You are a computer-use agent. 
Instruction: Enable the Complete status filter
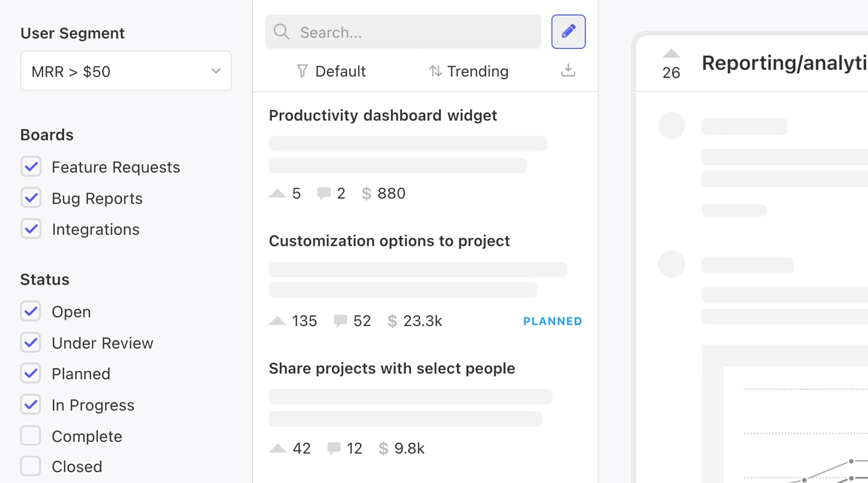tap(31, 436)
